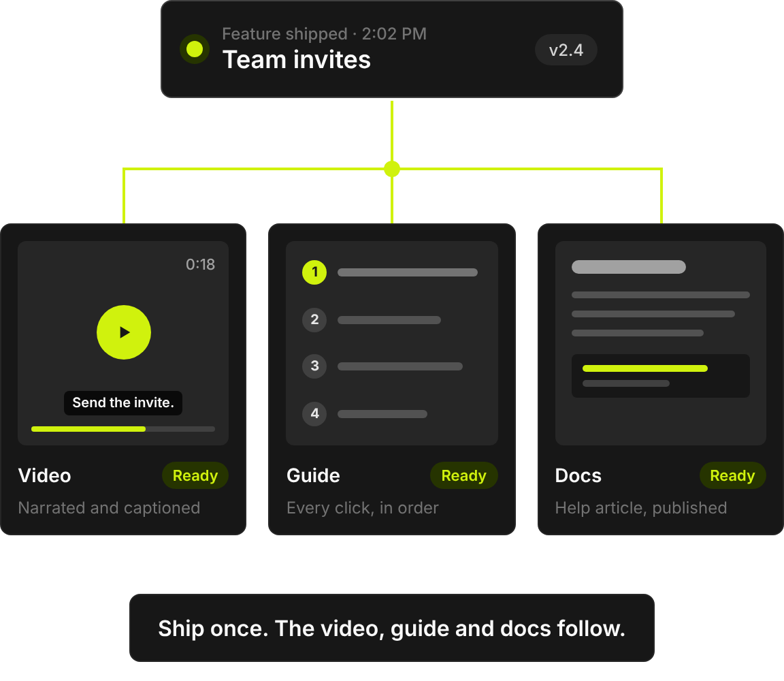Viewport: 784px width, 681px height.
Task: Select step 1 in the guide
Action: [x=314, y=272]
